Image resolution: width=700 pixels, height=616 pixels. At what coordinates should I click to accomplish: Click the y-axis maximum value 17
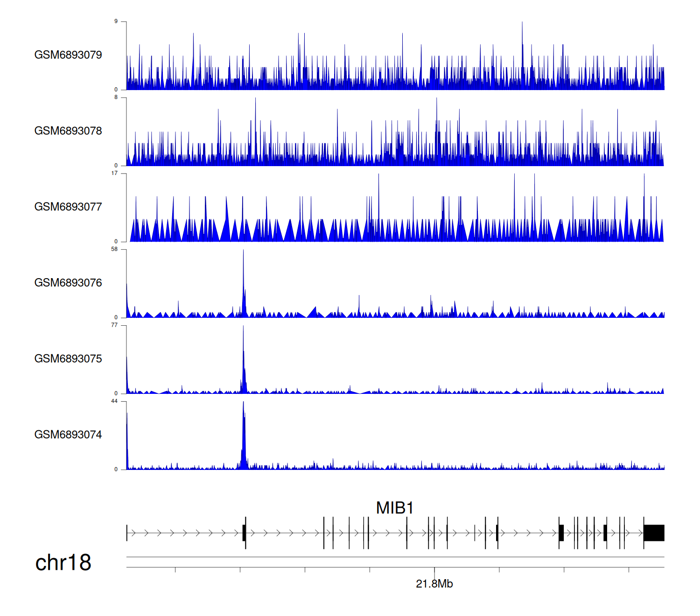(114, 173)
